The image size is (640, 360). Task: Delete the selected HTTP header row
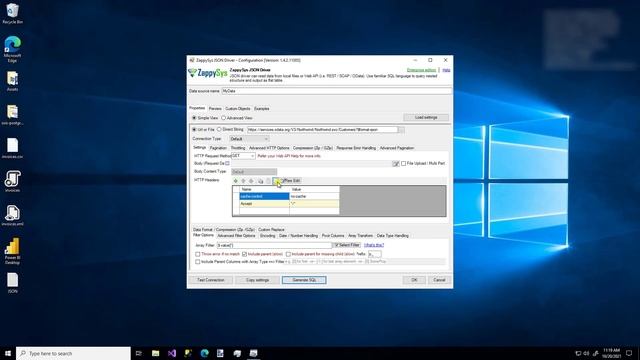268,181
